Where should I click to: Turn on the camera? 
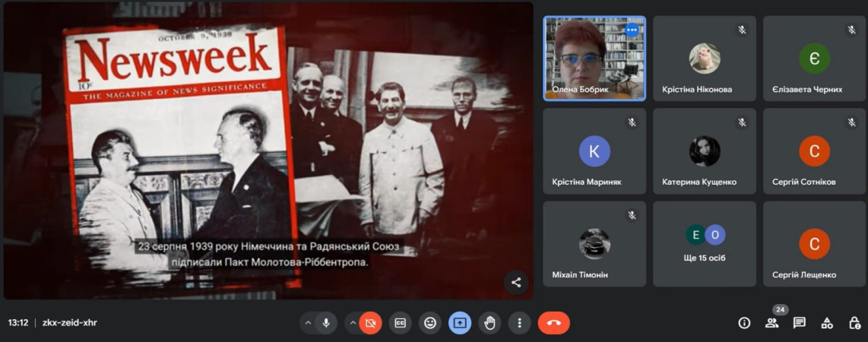click(x=371, y=323)
